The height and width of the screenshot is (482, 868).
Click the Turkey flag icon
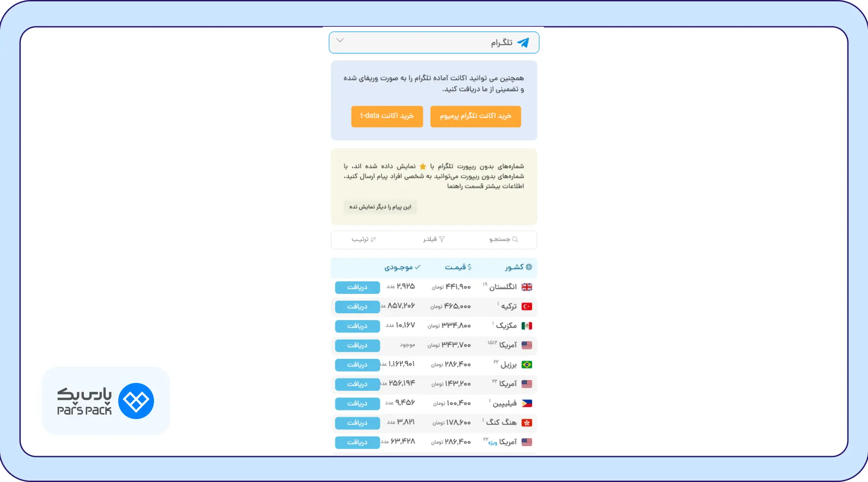coord(527,307)
